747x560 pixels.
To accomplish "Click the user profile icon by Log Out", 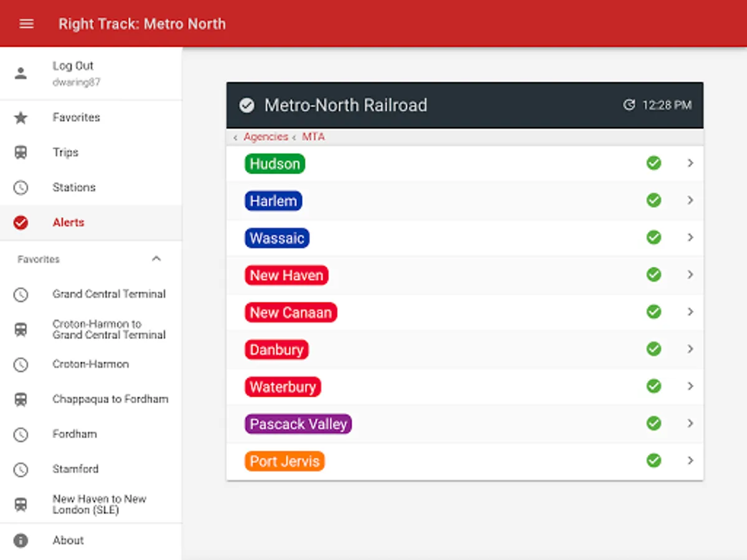I will 21,73.
